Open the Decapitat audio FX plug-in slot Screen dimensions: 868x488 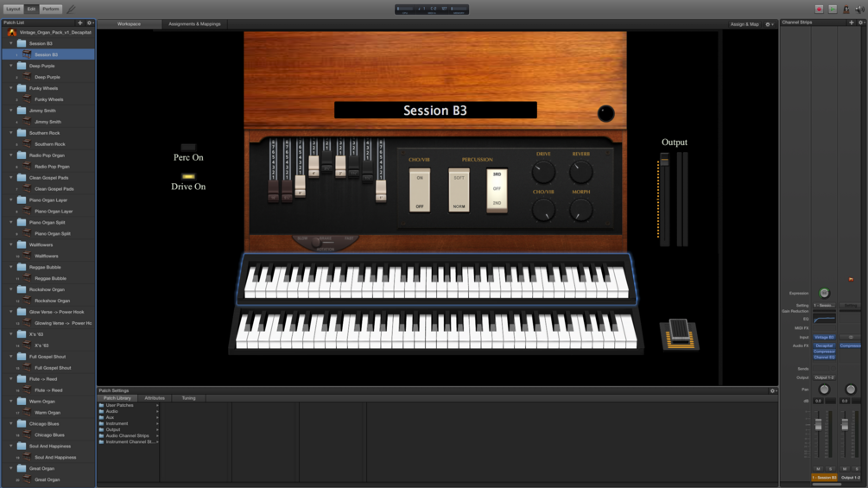click(x=824, y=345)
